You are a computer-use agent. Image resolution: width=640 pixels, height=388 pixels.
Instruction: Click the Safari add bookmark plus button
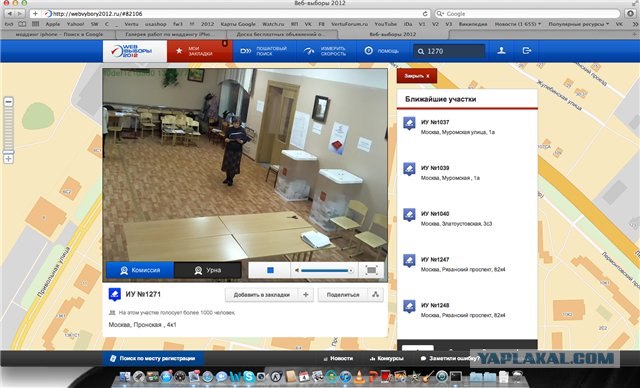pos(35,13)
